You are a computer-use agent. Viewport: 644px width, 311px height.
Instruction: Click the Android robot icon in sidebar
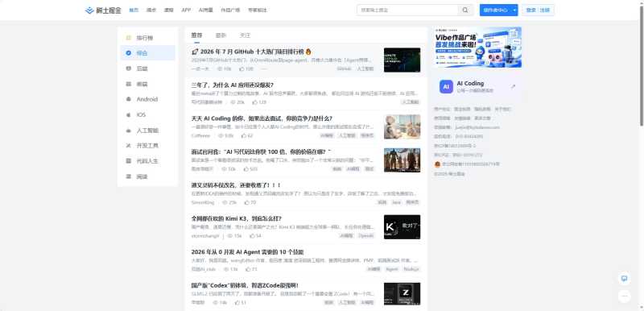tap(128, 99)
